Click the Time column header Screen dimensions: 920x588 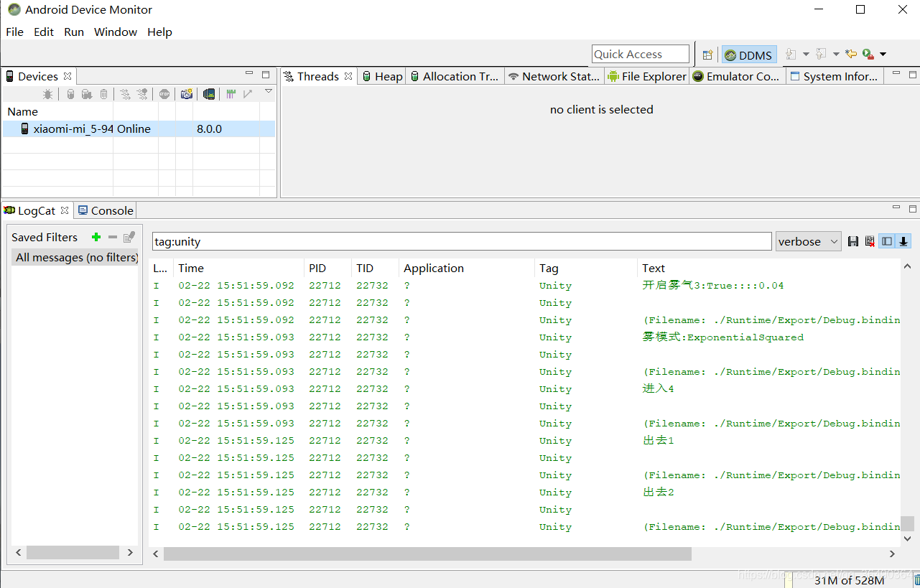click(x=238, y=269)
